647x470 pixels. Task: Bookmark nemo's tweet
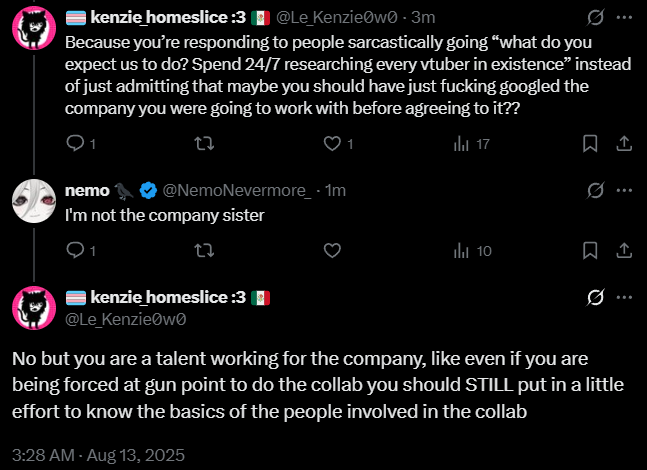coord(590,251)
